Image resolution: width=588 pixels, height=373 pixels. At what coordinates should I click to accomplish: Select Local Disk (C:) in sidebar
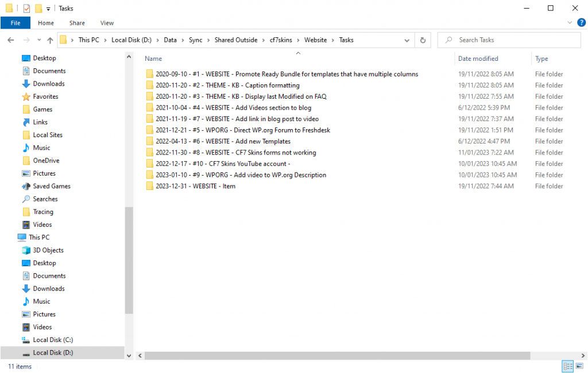click(x=53, y=340)
